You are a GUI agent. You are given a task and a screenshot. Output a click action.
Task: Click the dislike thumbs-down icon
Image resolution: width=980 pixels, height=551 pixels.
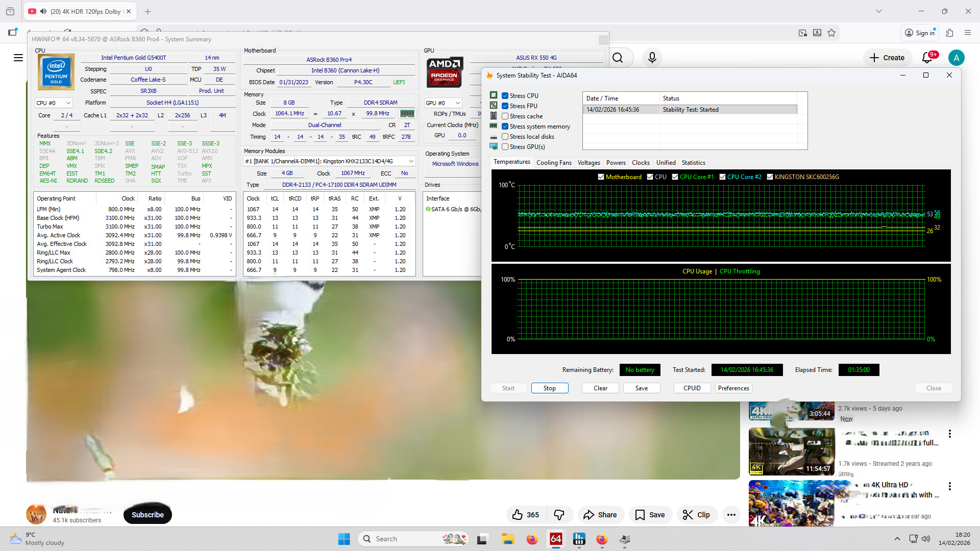(x=559, y=515)
